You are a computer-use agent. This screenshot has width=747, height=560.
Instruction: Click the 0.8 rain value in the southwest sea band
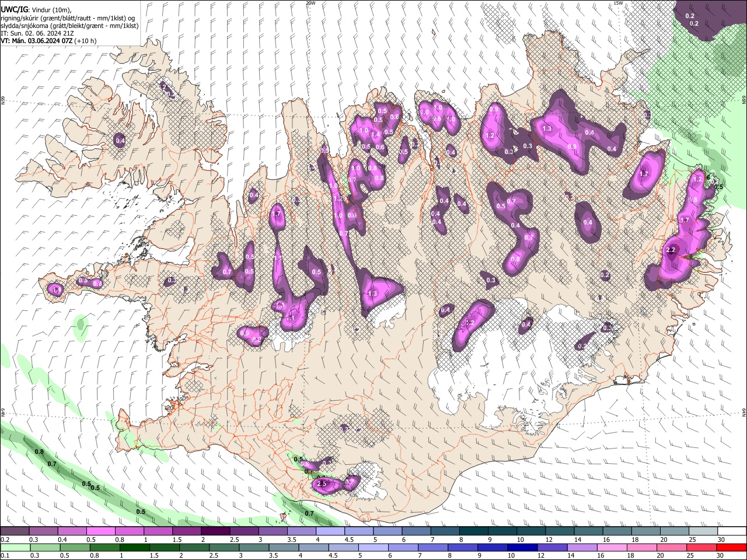coord(39,452)
